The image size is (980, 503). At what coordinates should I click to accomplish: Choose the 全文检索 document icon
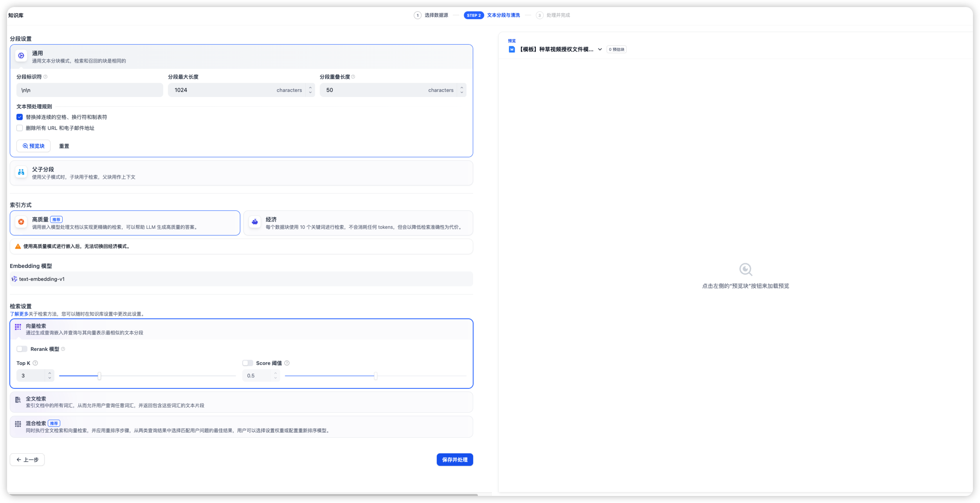[x=18, y=400]
